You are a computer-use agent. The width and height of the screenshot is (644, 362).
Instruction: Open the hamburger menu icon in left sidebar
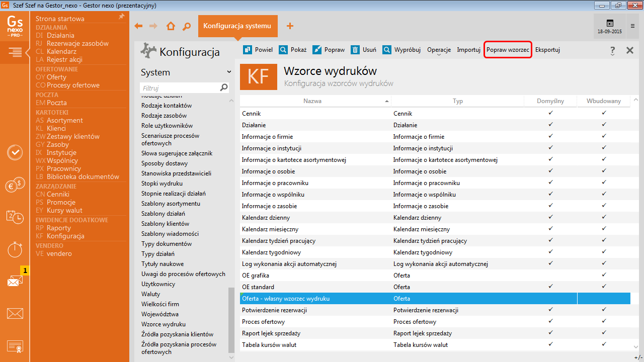(15, 52)
